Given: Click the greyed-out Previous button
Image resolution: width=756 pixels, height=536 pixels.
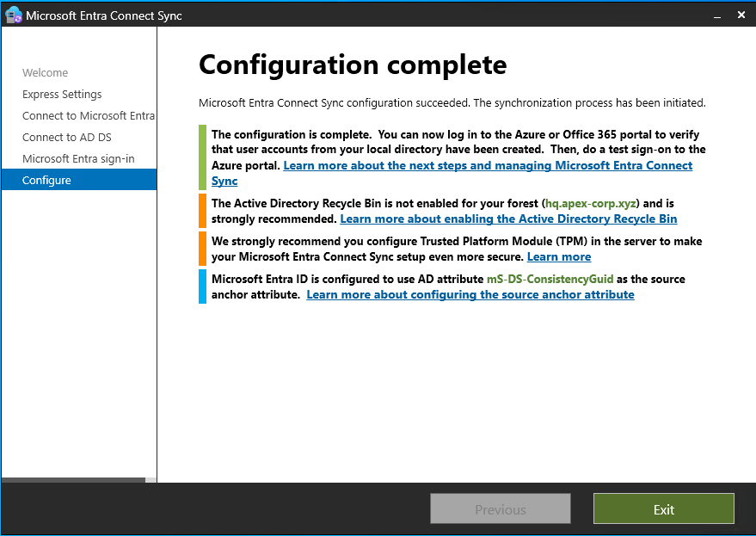Looking at the screenshot, I should 500,509.
